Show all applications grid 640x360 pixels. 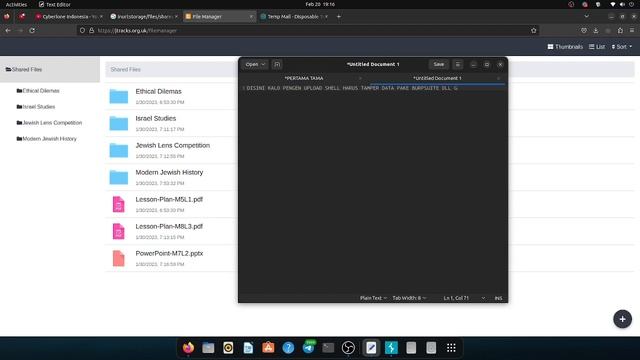(x=451, y=348)
